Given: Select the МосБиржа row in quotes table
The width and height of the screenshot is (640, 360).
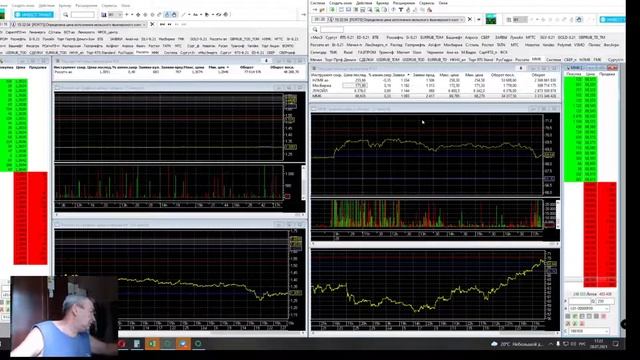Looking at the screenshot, I should pyautogui.click(x=435, y=86).
